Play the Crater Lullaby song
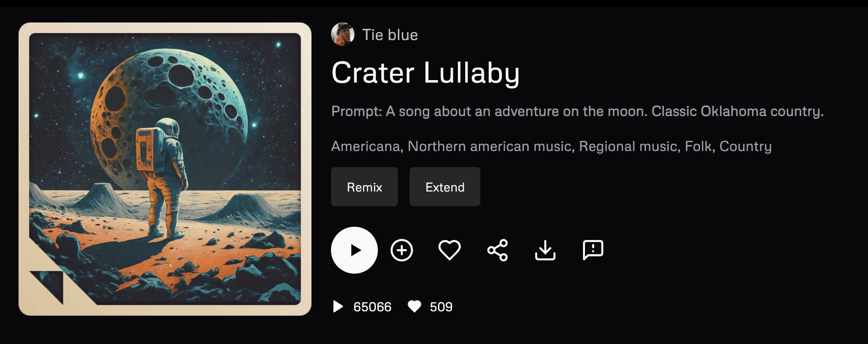Viewport: 868px width, 344px height. point(354,250)
